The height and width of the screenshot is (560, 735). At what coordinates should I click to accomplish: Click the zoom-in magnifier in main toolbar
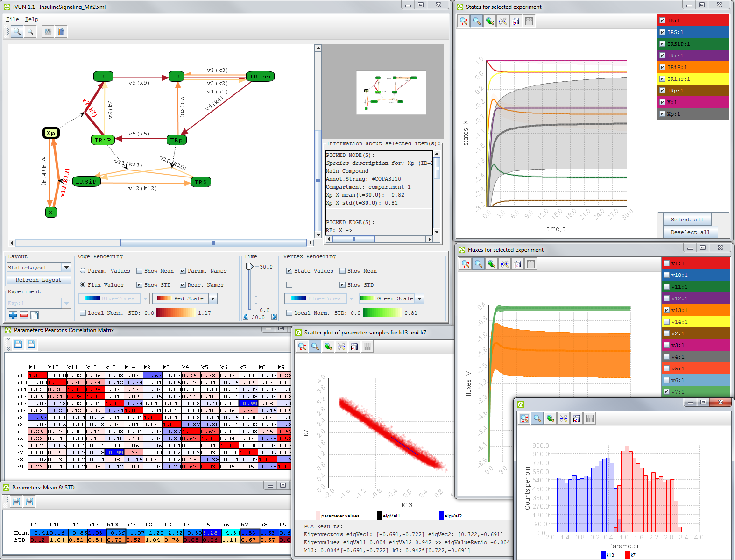point(17,32)
